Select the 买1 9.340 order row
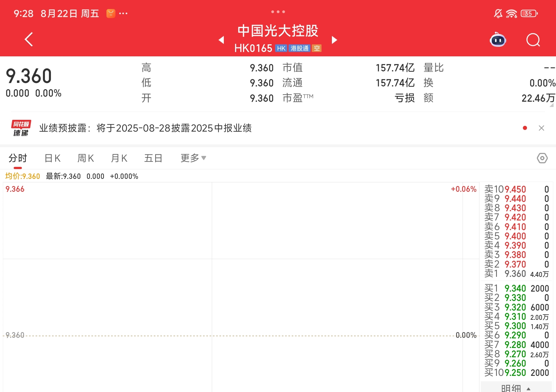Screen dimensions: 556x392 tap(517, 288)
